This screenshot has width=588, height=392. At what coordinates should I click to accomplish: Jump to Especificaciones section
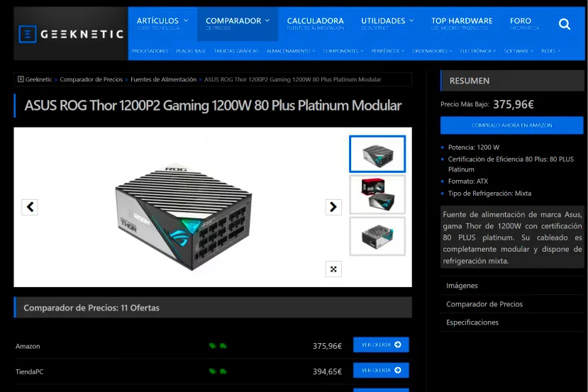coord(472,323)
